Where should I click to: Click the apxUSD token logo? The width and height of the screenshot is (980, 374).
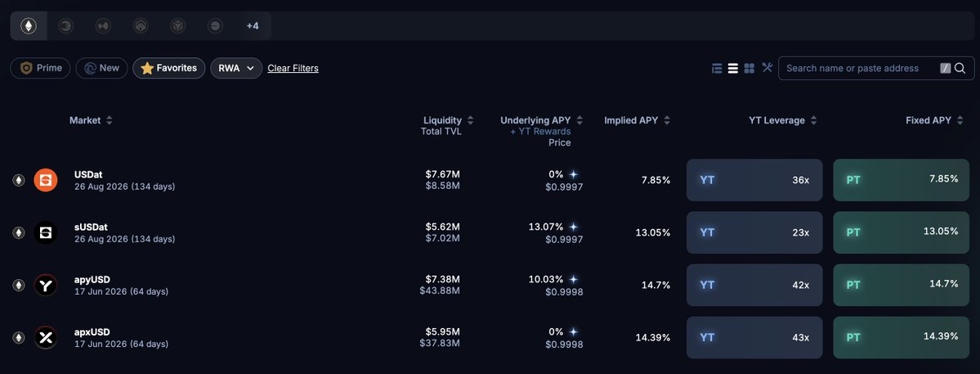(46, 337)
